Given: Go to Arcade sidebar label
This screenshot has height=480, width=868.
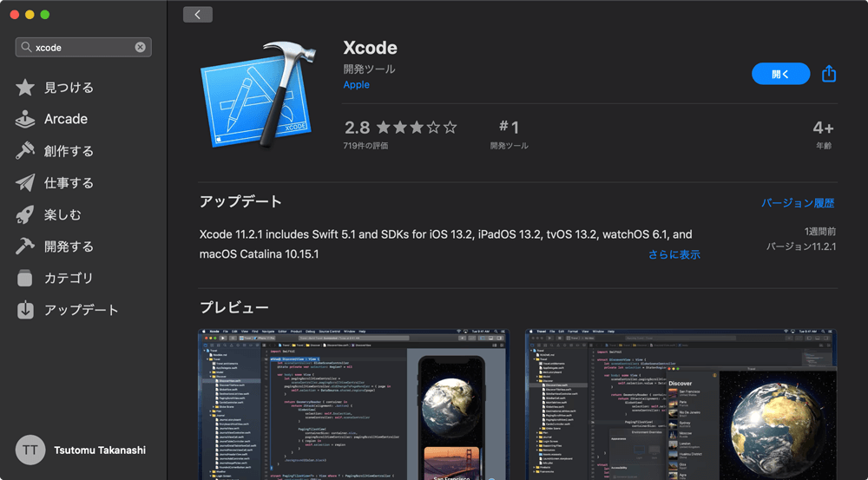Looking at the screenshot, I should [66, 119].
